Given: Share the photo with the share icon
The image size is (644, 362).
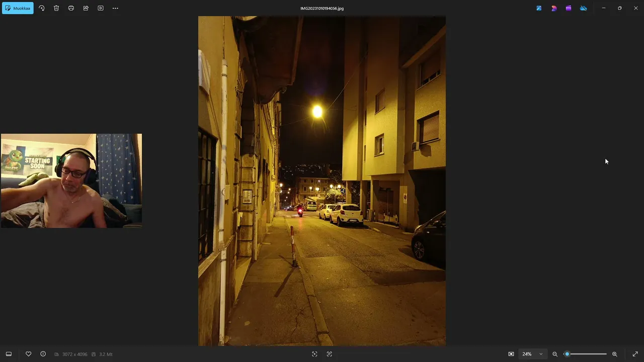Looking at the screenshot, I should tap(86, 8).
